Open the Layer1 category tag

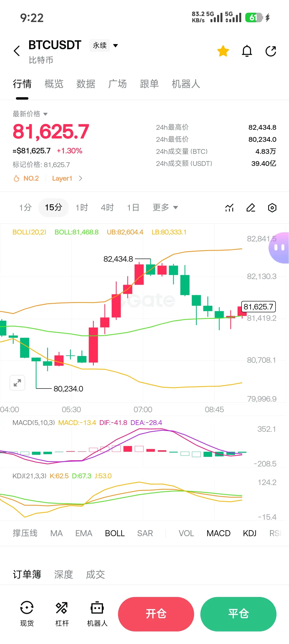62,178
